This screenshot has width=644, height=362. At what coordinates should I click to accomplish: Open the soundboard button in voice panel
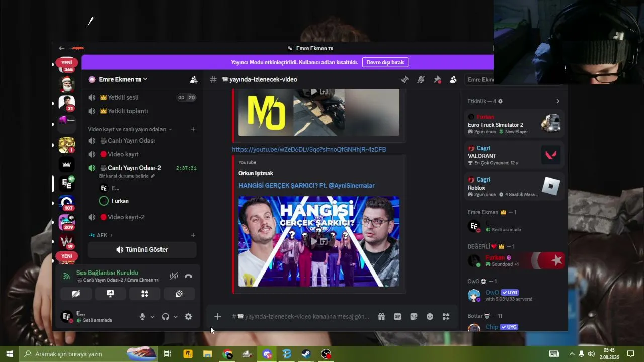(x=179, y=294)
